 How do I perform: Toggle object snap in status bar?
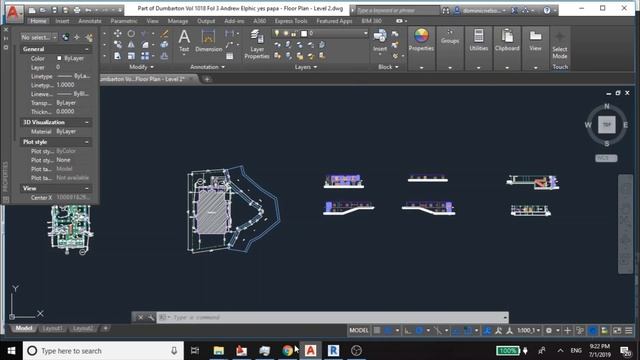[468, 330]
